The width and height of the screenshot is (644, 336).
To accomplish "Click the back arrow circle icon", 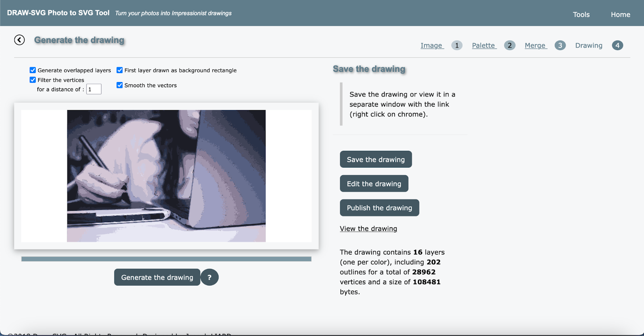I will tap(19, 40).
